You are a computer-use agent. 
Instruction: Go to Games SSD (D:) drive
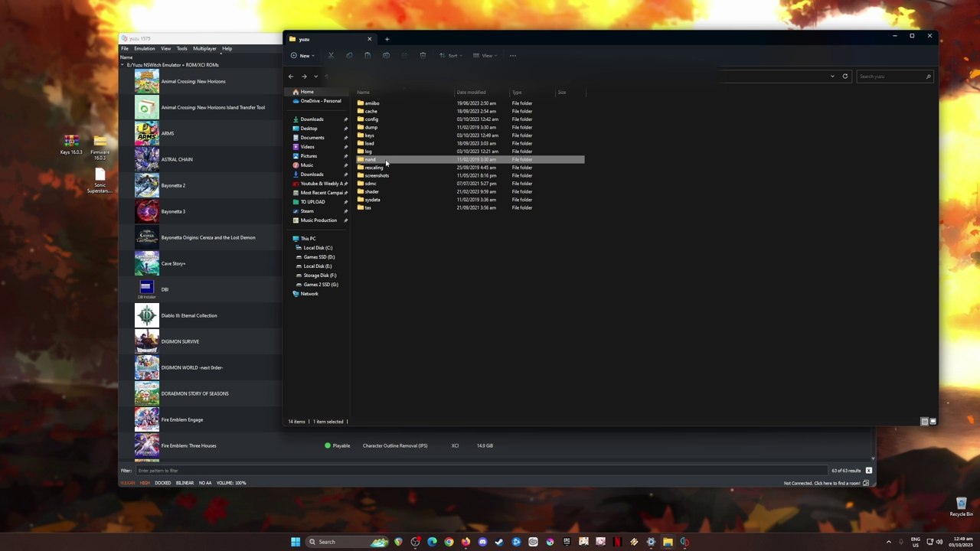point(315,257)
